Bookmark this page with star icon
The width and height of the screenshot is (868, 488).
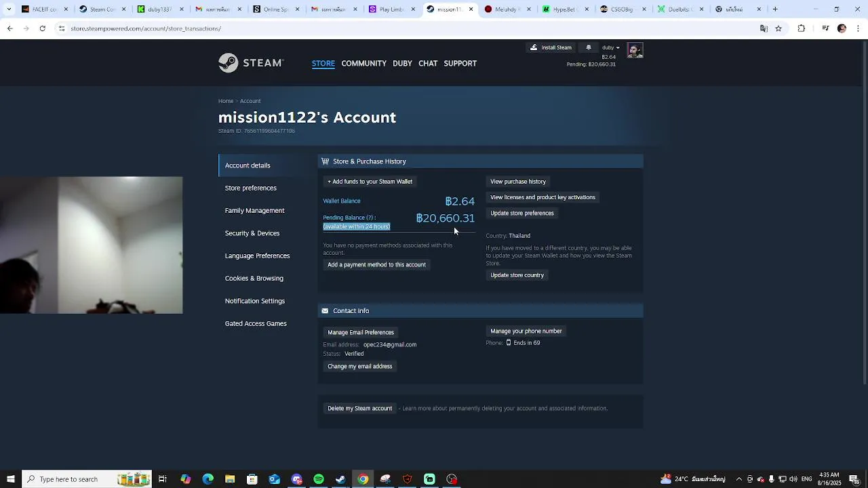[x=778, y=28]
